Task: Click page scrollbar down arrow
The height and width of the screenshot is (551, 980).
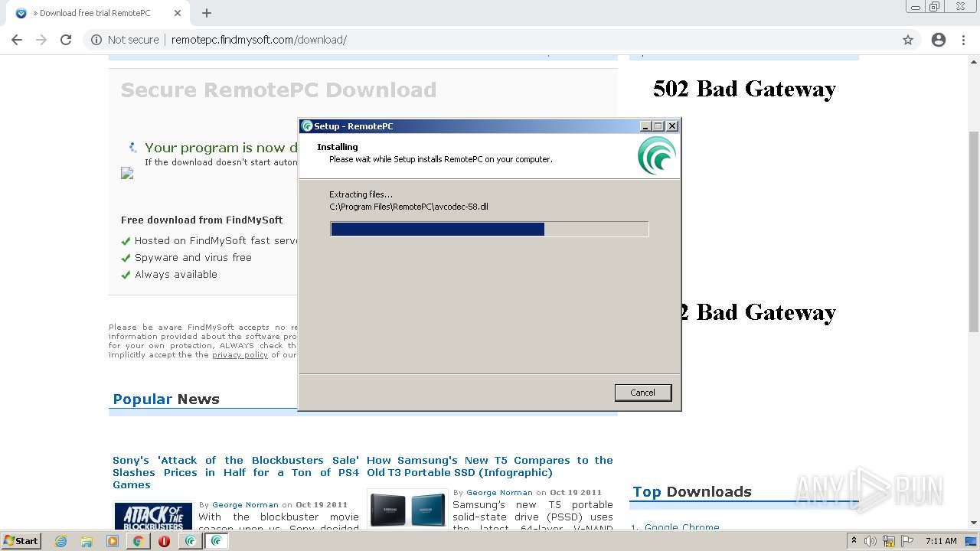Action: tap(974, 523)
